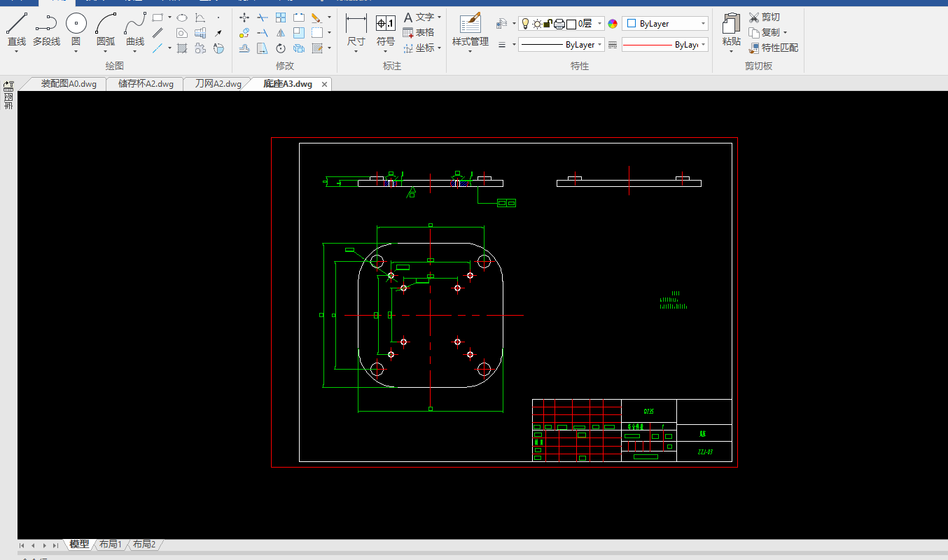
Task: Select the hatch fill tool
Action: pyautogui.click(x=182, y=48)
